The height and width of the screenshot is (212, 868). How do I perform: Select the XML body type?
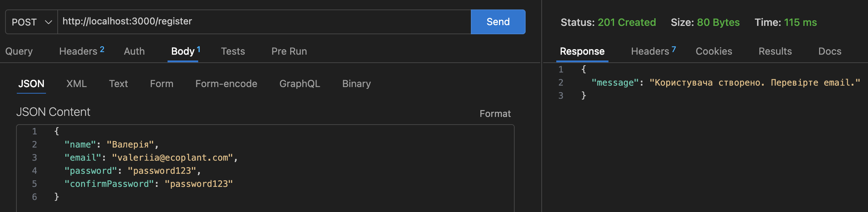pyautogui.click(x=77, y=84)
